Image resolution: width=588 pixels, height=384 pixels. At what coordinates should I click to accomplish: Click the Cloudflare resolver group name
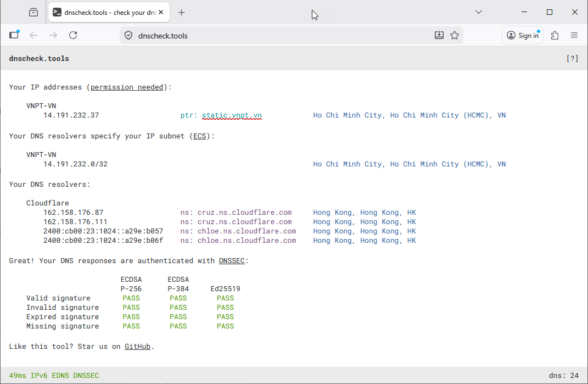pos(48,203)
